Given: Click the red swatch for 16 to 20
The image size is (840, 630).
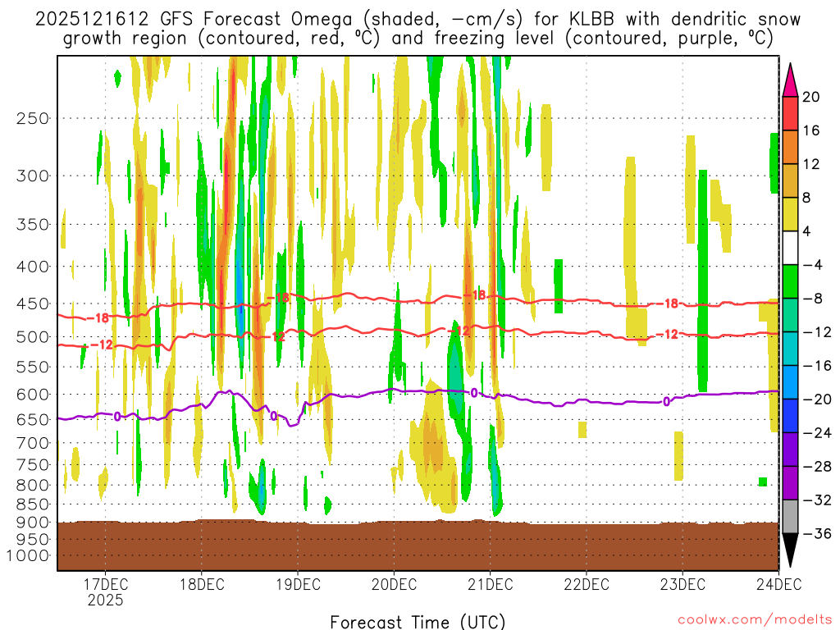Looking at the screenshot, I should click(x=790, y=113).
